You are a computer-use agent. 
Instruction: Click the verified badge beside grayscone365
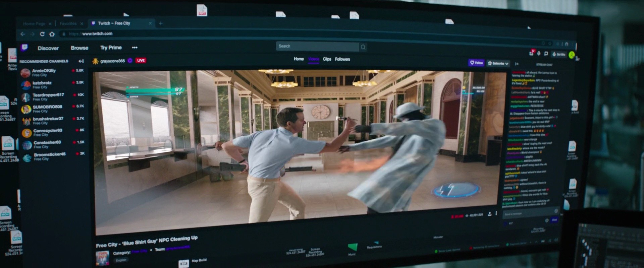tap(130, 61)
